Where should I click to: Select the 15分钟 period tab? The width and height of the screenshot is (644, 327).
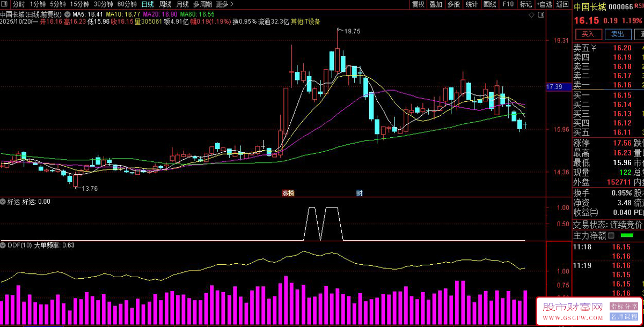pos(80,4)
